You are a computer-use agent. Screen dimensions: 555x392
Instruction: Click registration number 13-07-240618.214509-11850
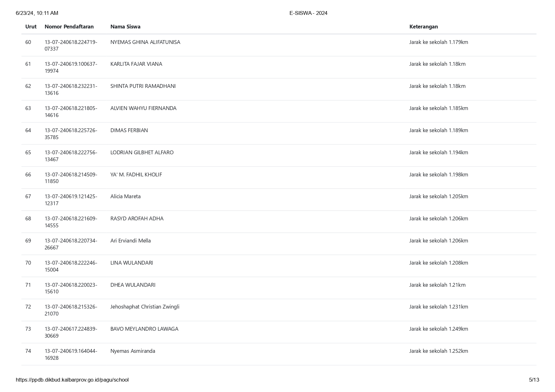click(71, 178)
